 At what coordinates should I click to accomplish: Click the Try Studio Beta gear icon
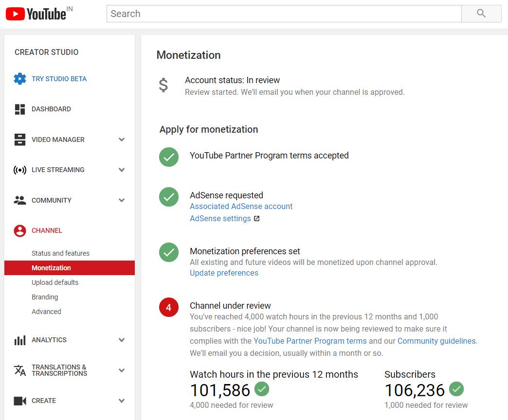point(20,79)
